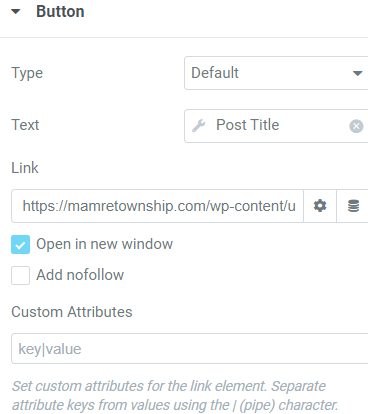Click the wrench icon beside Post Title
368x414 pixels.
[x=199, y=126]
